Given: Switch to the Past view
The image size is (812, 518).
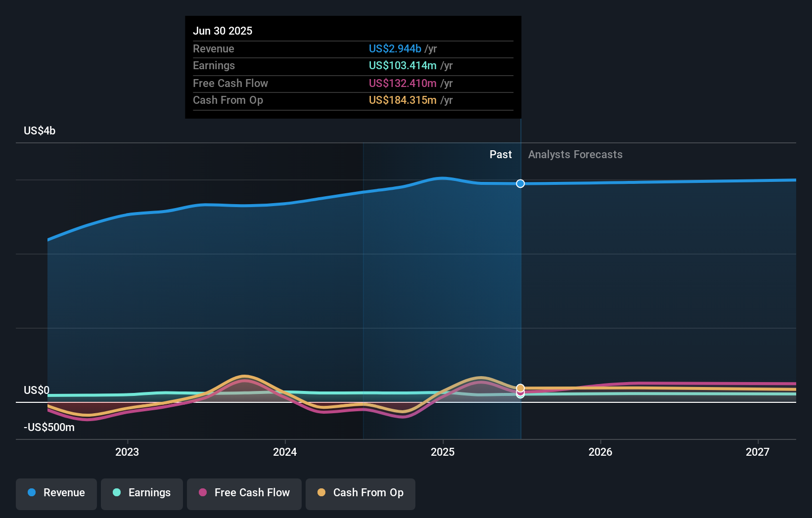Looking at the screenshot, I should [x=501, y=154].
